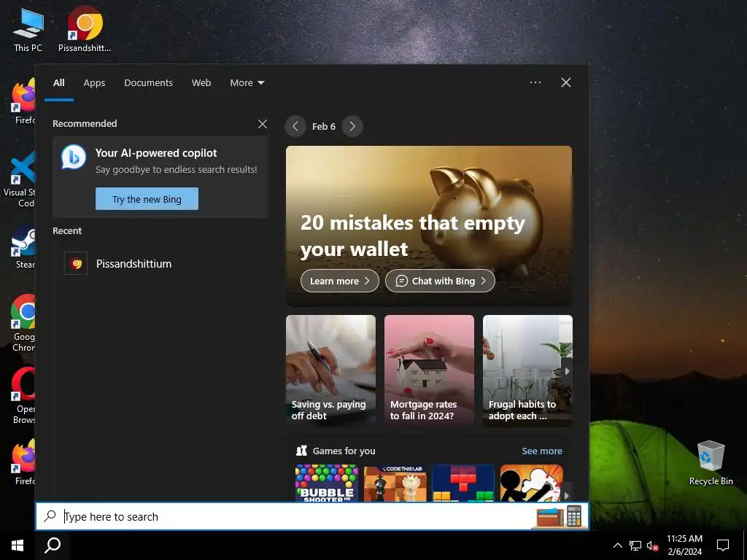This screenshot has width=747, height=560.
Task: Open Recycle Bin on desktop
Action: pyautogui.click(x=711, y=463)
